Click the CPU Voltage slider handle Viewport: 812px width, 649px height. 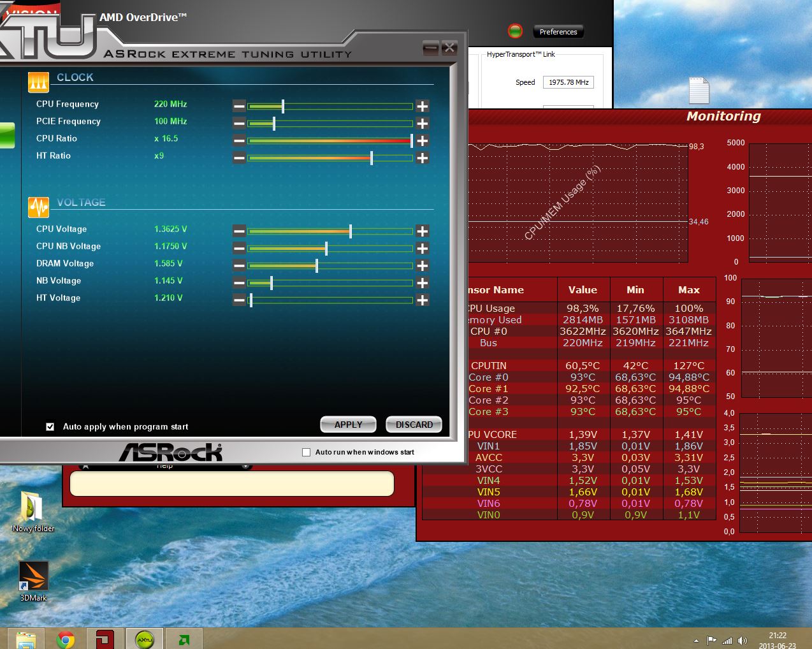(x=351, y=231)
